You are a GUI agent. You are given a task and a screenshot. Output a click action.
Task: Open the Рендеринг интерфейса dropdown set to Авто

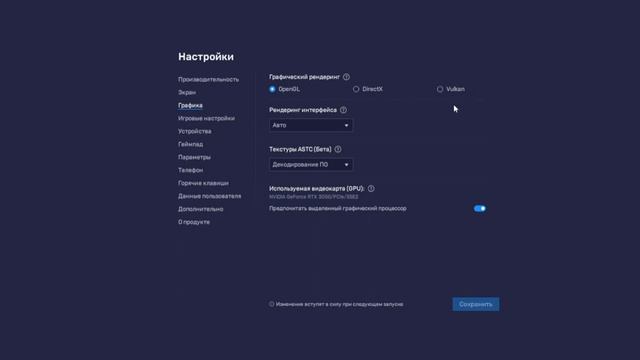pos(311,125)
